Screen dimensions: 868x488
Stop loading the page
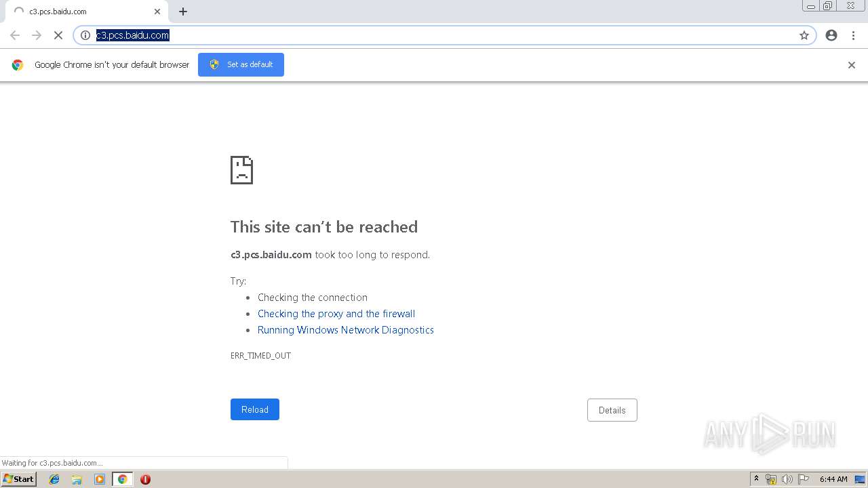tap(58, 35)
